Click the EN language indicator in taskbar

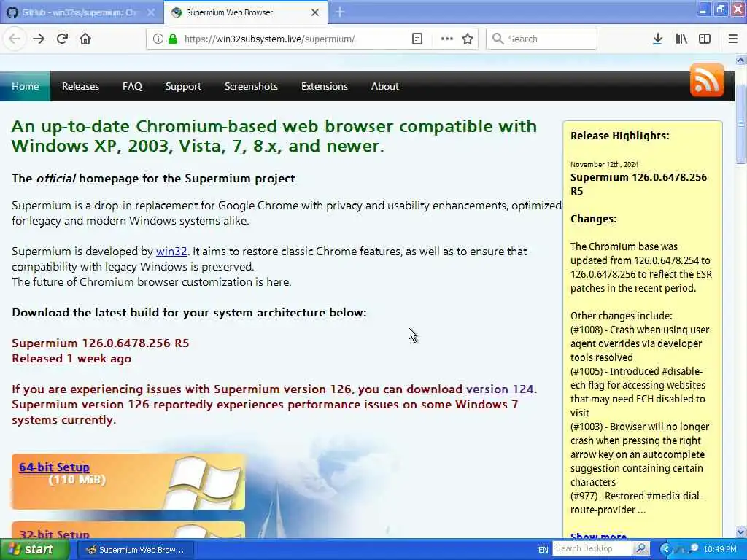click(543, 550)
